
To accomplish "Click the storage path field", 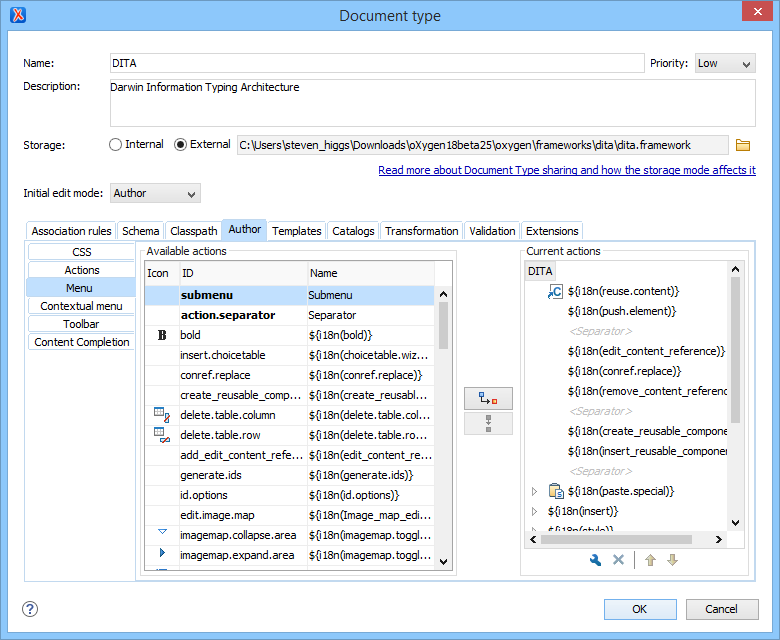I will (x=483, y=145).
